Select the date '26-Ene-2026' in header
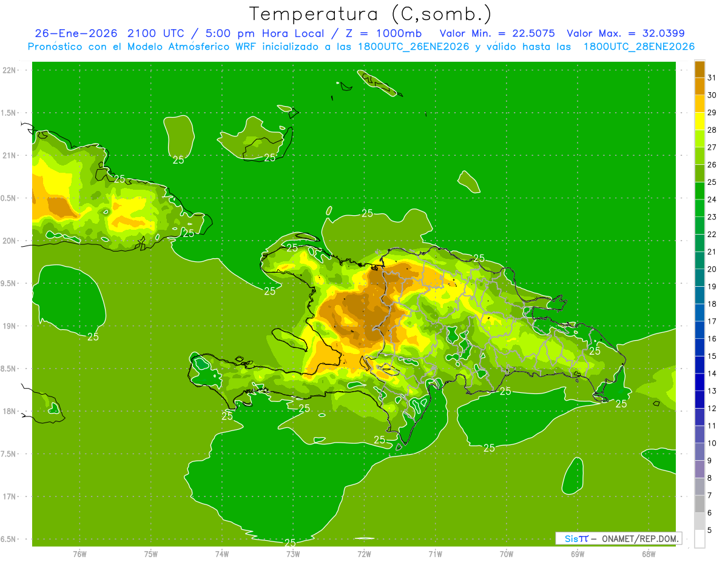The width and height of the screenshot is (728, 562). coord(76,33)
